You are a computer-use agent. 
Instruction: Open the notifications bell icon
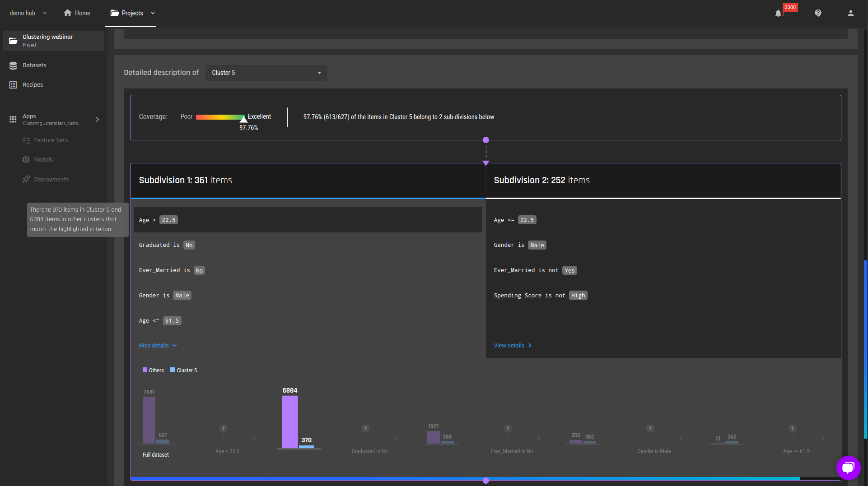(778, 13)
